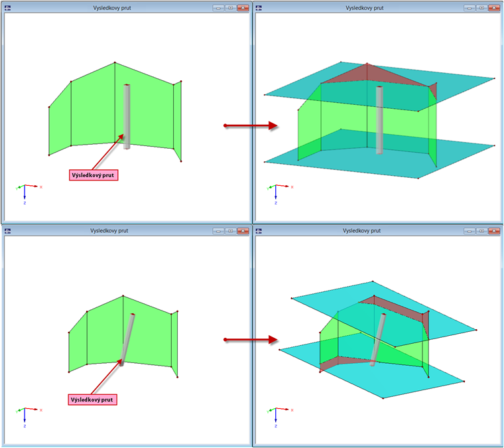The height and width of the screenshot is (448, 504).
Task: Close the vertical-member walls-only window
Action: (243, 8)
